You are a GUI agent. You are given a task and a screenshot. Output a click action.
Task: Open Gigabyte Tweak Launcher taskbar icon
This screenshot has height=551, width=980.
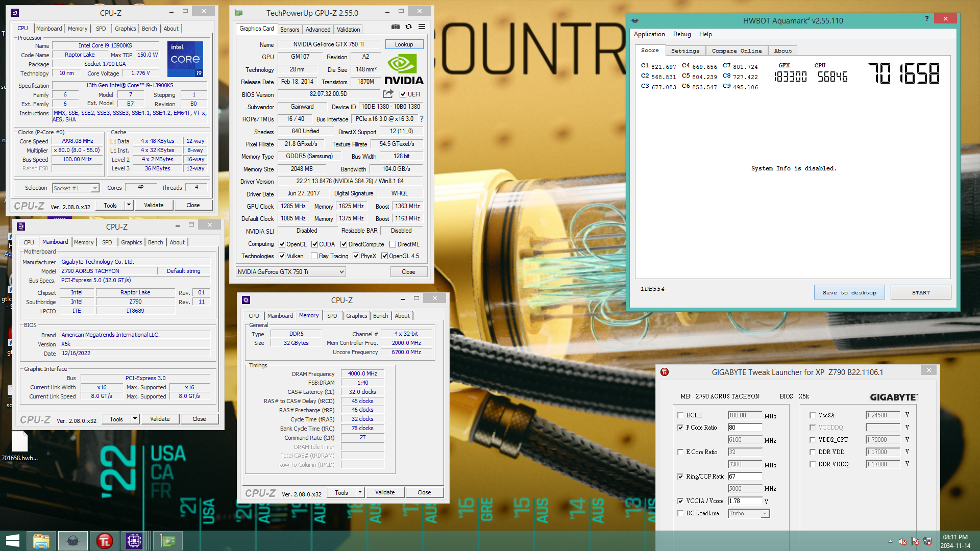tap(105, 541)
